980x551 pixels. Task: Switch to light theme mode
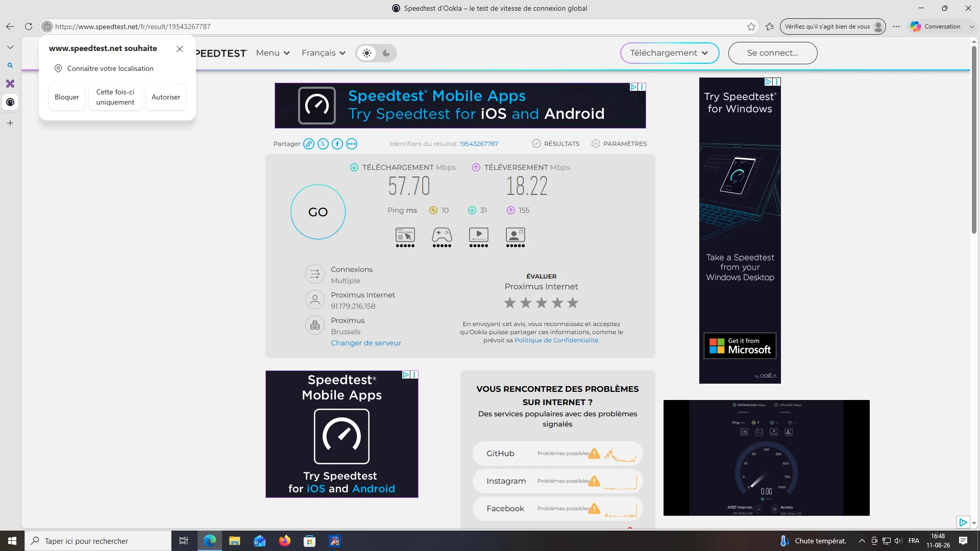click(x=367, y=53)
